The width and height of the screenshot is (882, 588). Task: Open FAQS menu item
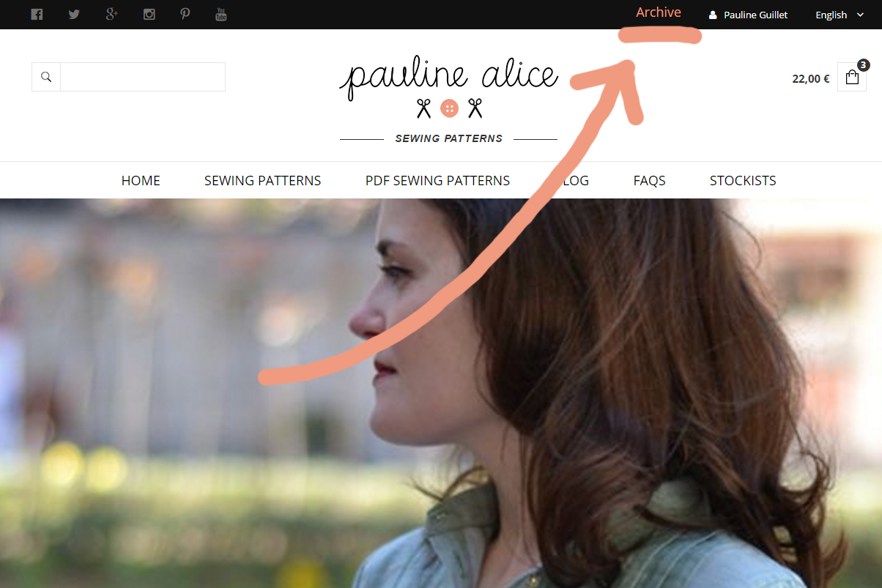(649, 180)
